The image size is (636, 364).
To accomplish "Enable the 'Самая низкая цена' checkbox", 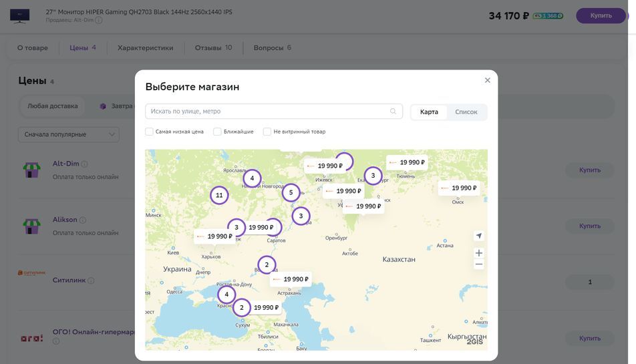I will 150,132.
